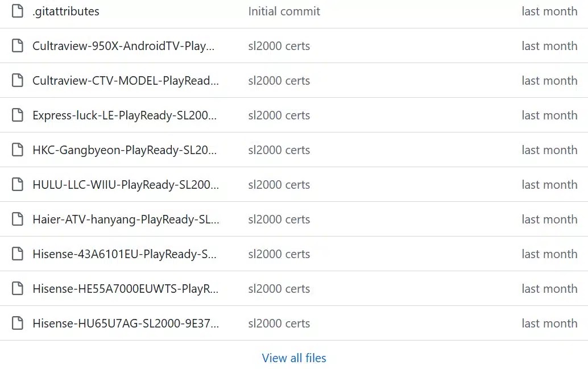
Task: Click last month timestamp for .gitattributes
Action: 549,10
